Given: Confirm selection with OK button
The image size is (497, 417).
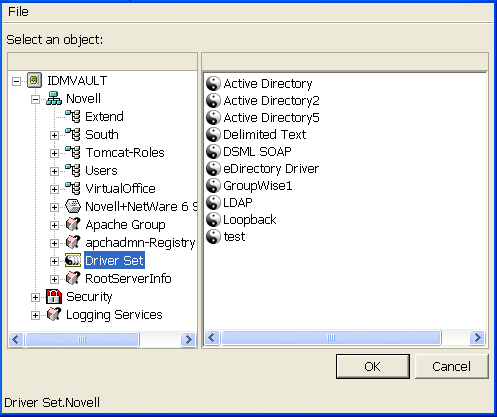Looking at the screenshot, I should click(x=373, y=366).
